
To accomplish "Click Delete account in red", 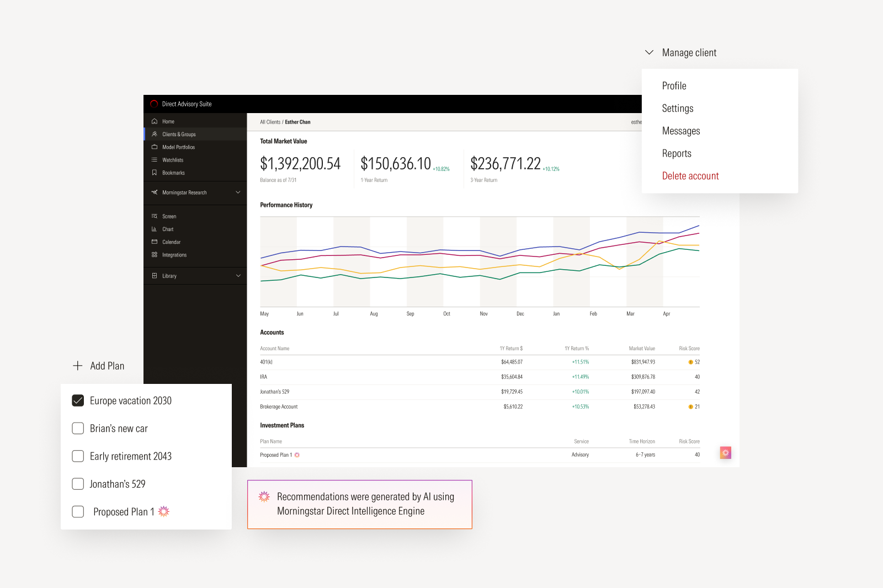I will pos(690,175).
